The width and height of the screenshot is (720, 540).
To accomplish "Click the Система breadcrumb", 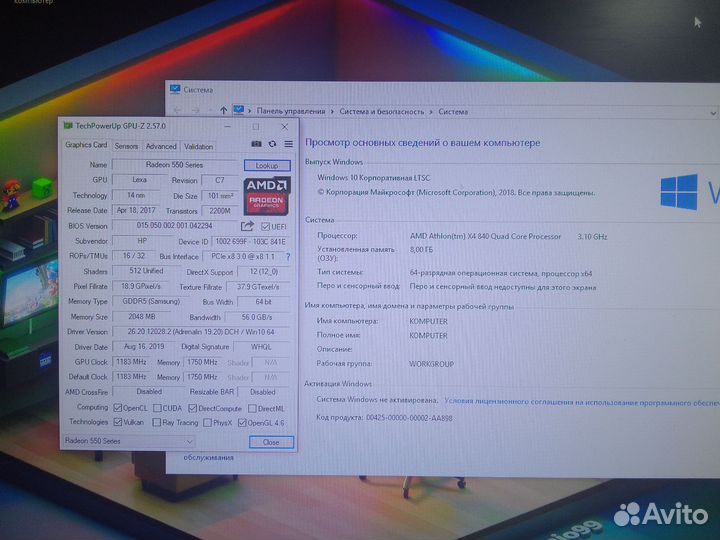I will [x=453, y=112].
